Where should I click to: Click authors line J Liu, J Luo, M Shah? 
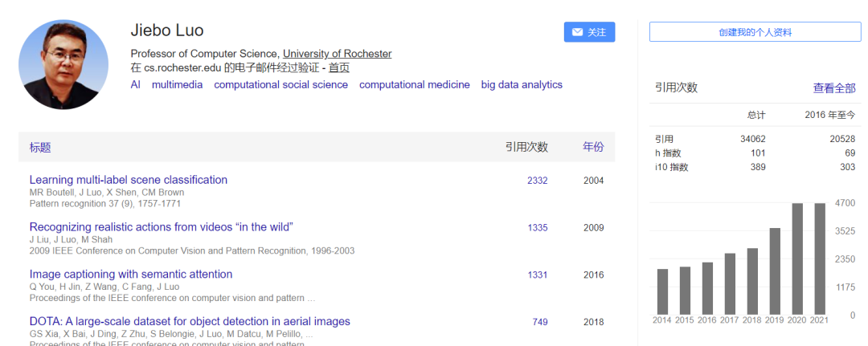pos(71,239)
